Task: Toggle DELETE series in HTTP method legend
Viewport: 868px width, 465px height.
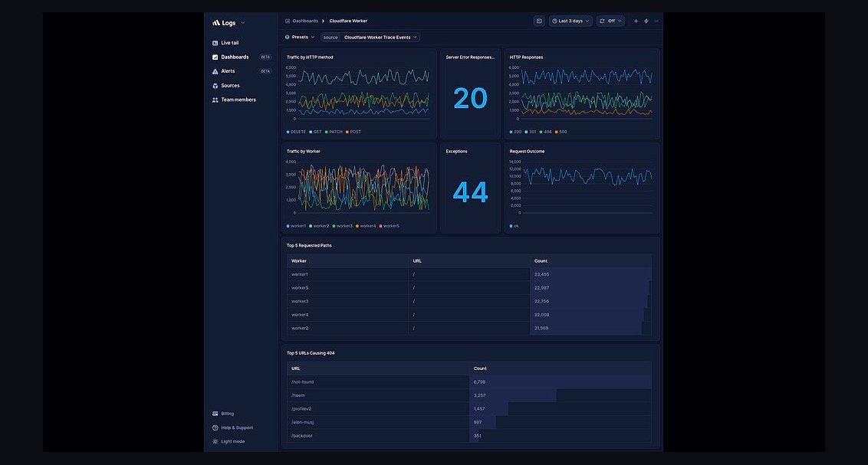Action: coord(296,132)
